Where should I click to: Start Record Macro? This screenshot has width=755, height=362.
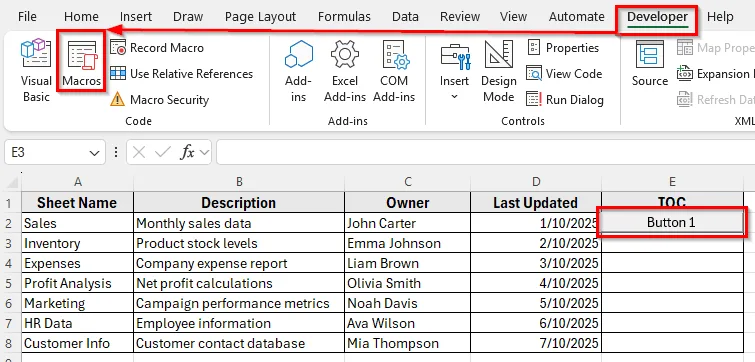pos(157,48)
